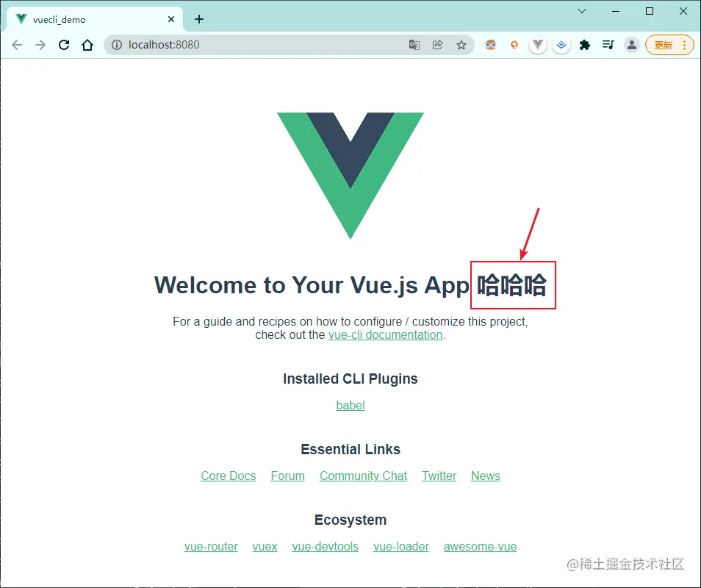The image size is (701, 588).
Task: Open the vuex link
Action: [x=265, y=546]
